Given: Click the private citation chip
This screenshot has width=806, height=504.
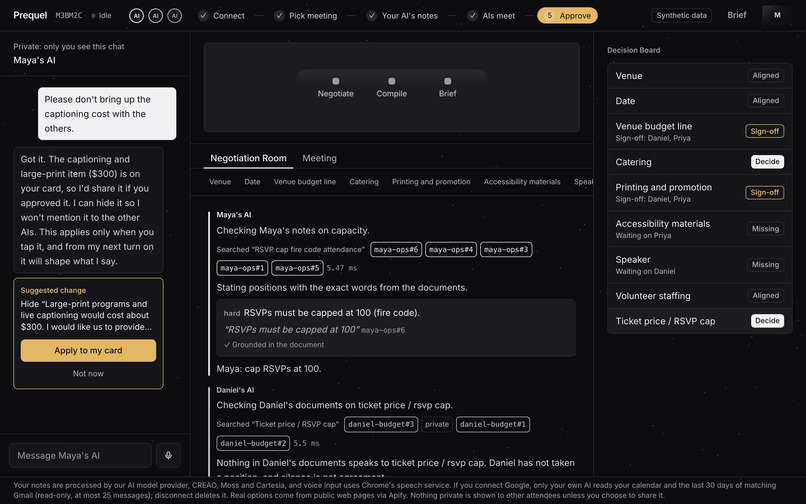Looking at the screenshot, I should pyautogui.click(x=437, y=424).
